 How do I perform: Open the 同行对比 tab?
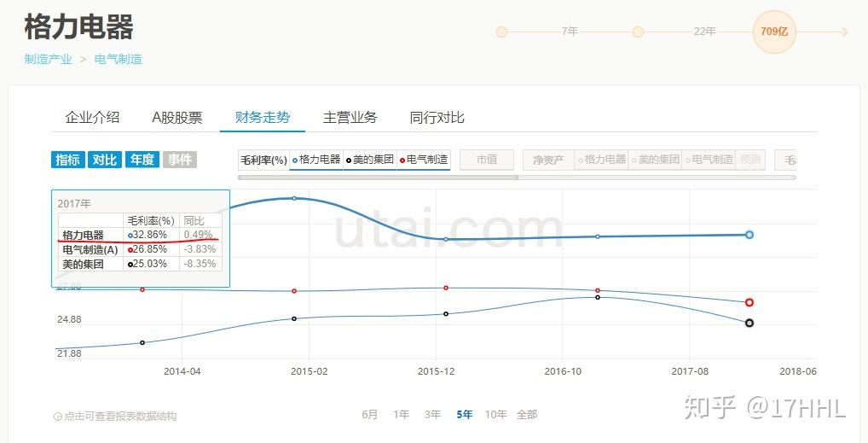pos(437,118)
